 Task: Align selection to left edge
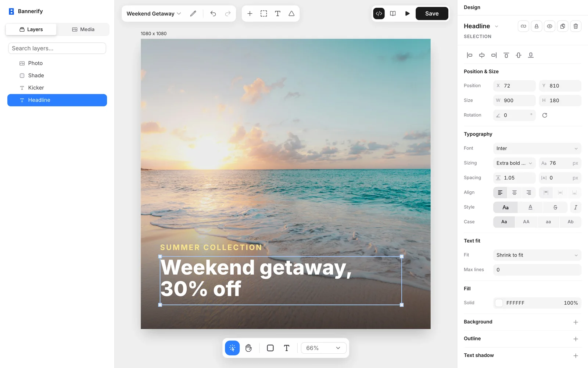[x=470, y=55]
